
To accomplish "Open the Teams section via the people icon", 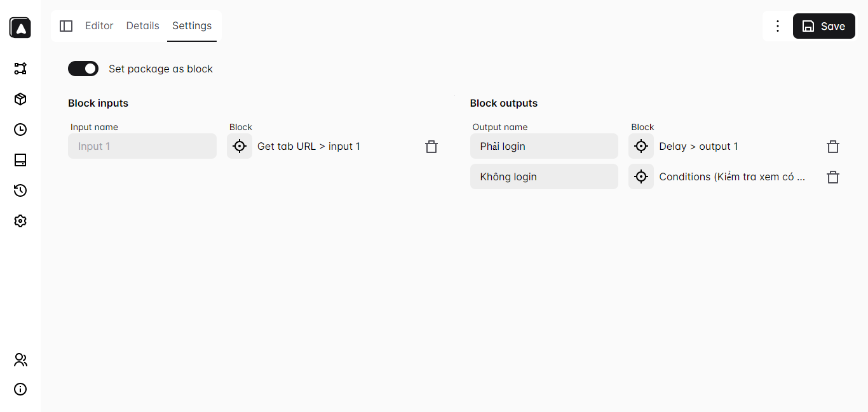I will point(20,360).
